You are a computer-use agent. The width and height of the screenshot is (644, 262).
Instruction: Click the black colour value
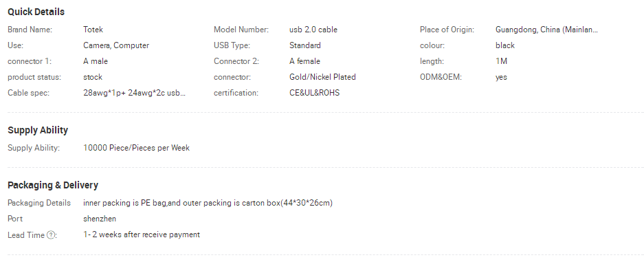click(x=505, y=45)
